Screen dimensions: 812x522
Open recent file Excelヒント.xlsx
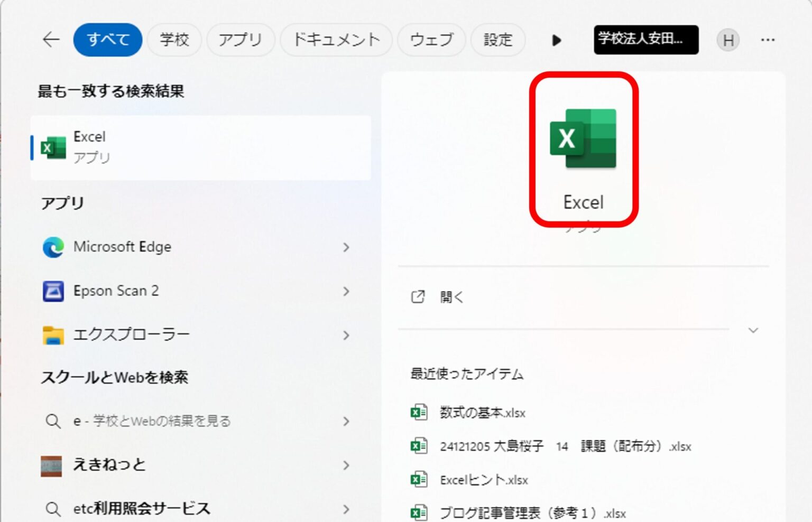click(484, 480)
